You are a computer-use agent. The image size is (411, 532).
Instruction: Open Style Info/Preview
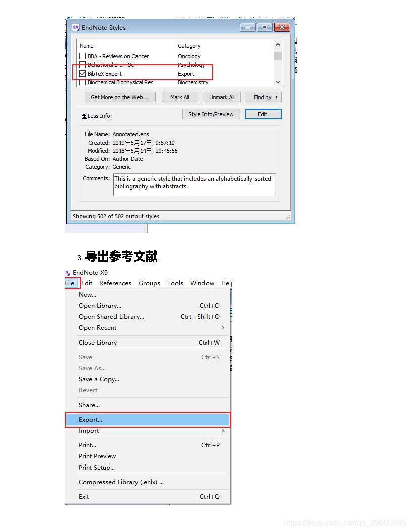coord(211,114)
